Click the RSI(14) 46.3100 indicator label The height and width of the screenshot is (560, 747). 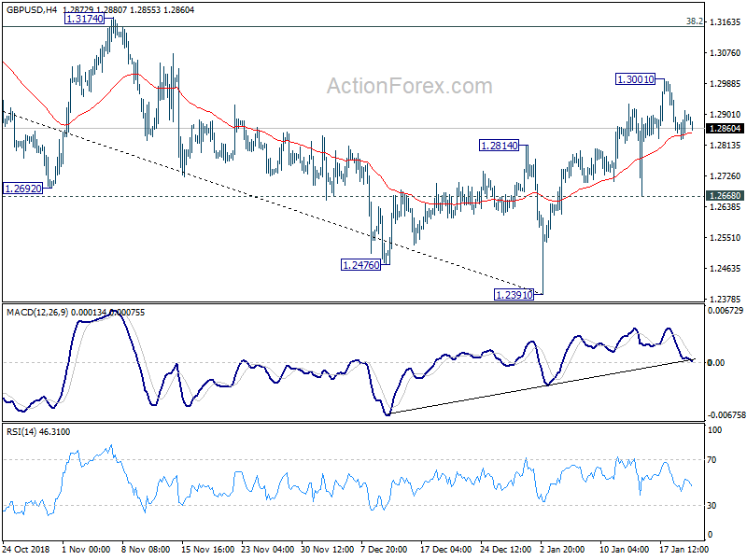[38, 432]
